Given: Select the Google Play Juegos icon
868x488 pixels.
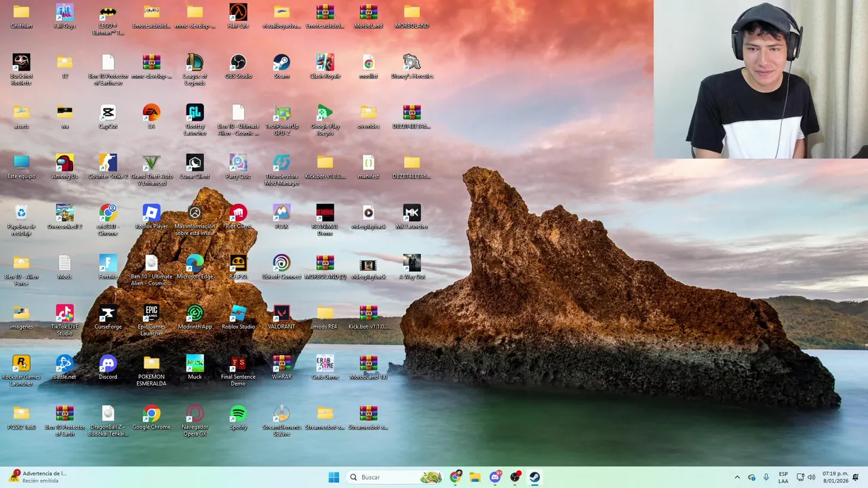Looking at the screenshot, I should click(x=325, y=120).
